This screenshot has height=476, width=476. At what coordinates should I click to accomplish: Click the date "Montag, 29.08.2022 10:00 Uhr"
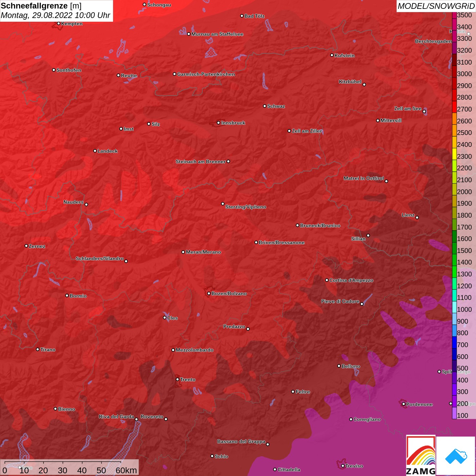click(55, 15)
